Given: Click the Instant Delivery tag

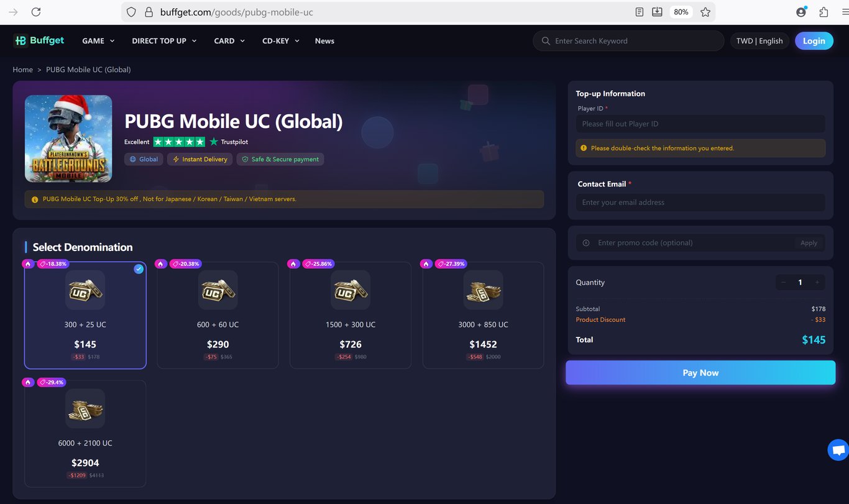Looking at the screenshot, I should (200, 159).
